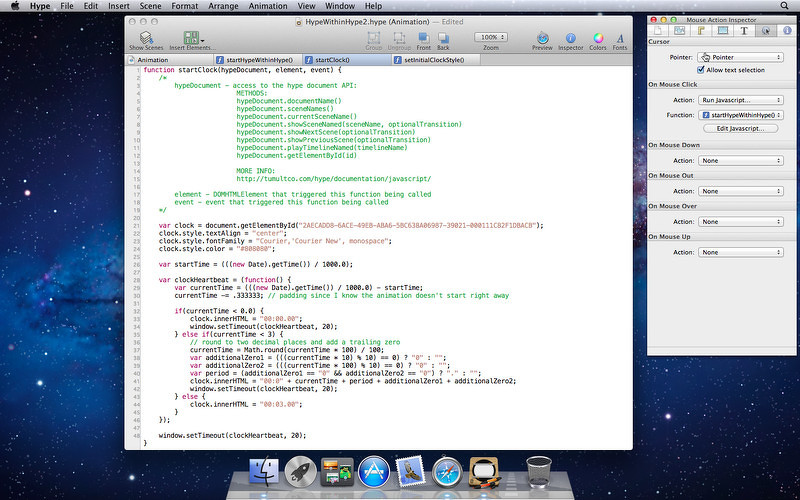
Task: Open the Window menu
Action: click(x=340, y=6)
